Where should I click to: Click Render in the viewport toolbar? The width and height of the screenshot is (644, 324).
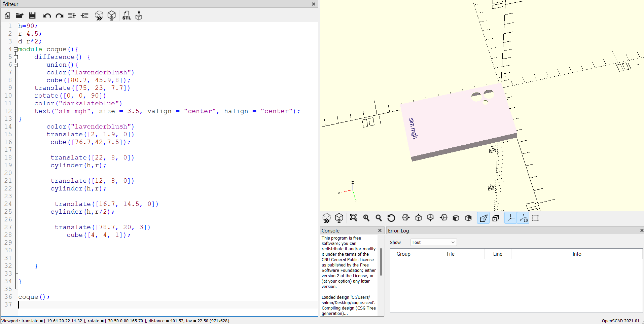(x=339, y=218)
